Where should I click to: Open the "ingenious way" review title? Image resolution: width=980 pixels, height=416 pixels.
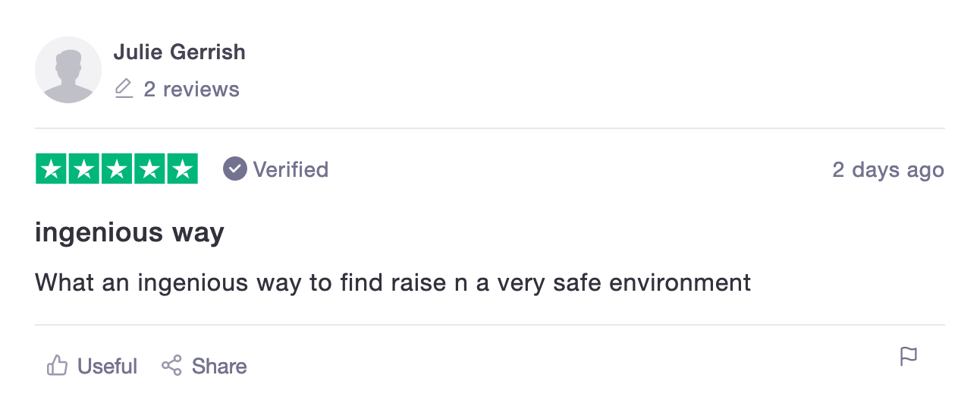130,232
